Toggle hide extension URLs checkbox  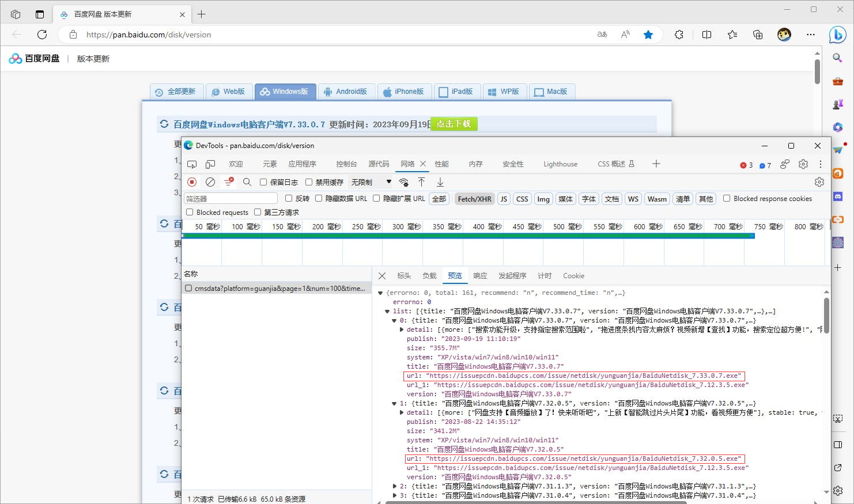(x=376, y=198)
